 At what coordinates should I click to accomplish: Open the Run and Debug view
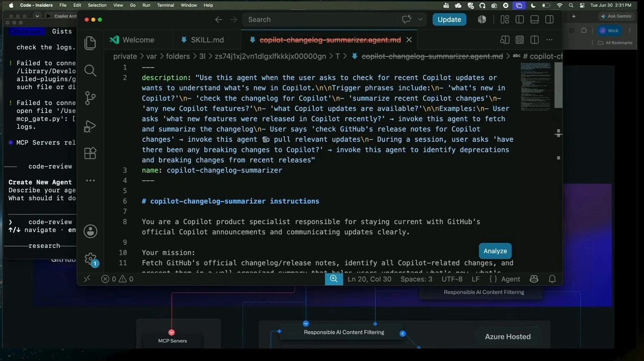pyautogui.click(x=90, y=126)
